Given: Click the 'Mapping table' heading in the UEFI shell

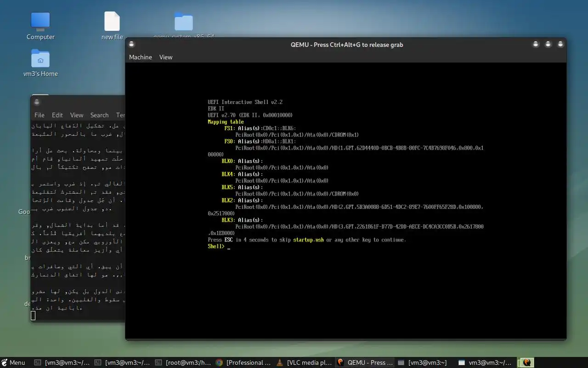Looking at the screenshot, I should pyautogui.click(x=226, y=122).
